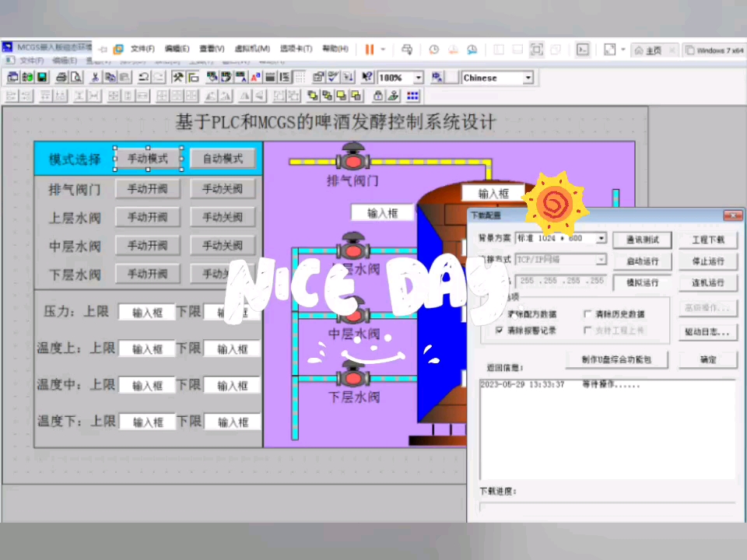The height and width of the screenshot is (560, 747).
Task: Open the 虚拟机(M) menu
Action: tap(253, 49)
